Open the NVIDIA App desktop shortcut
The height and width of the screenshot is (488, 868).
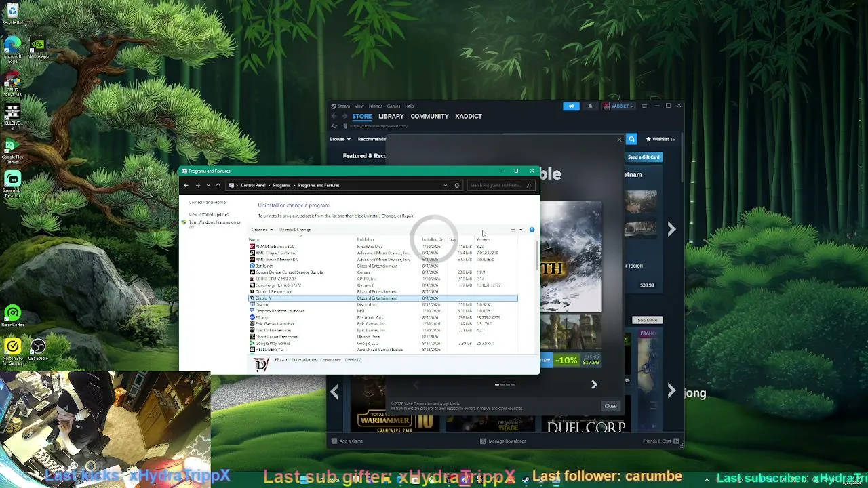coord(38,49)
